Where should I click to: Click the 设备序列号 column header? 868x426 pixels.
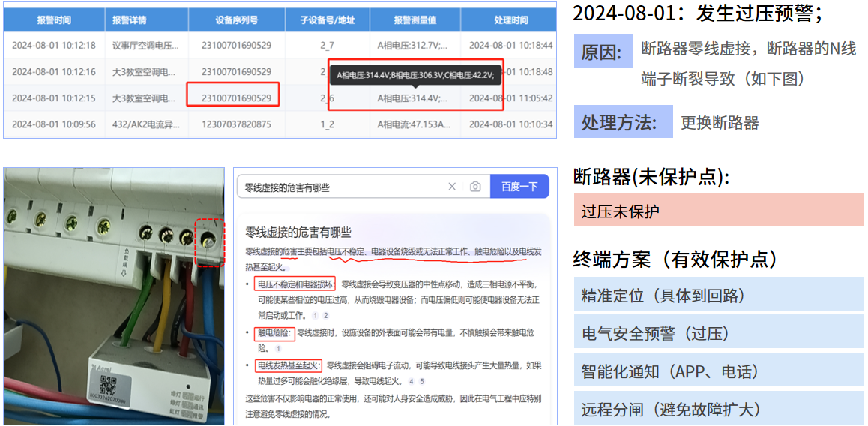pyautogui.click(x=236, y=20)
